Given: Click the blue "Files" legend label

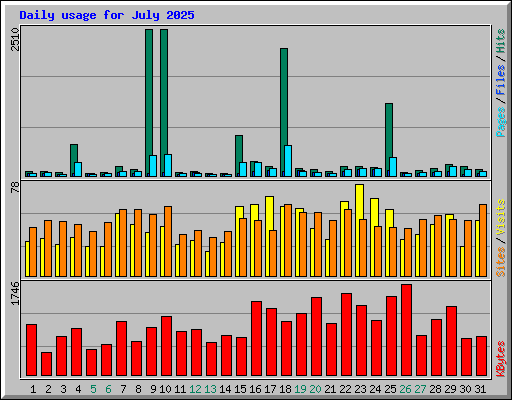Looking at the screenshot, I should point(501,79).
